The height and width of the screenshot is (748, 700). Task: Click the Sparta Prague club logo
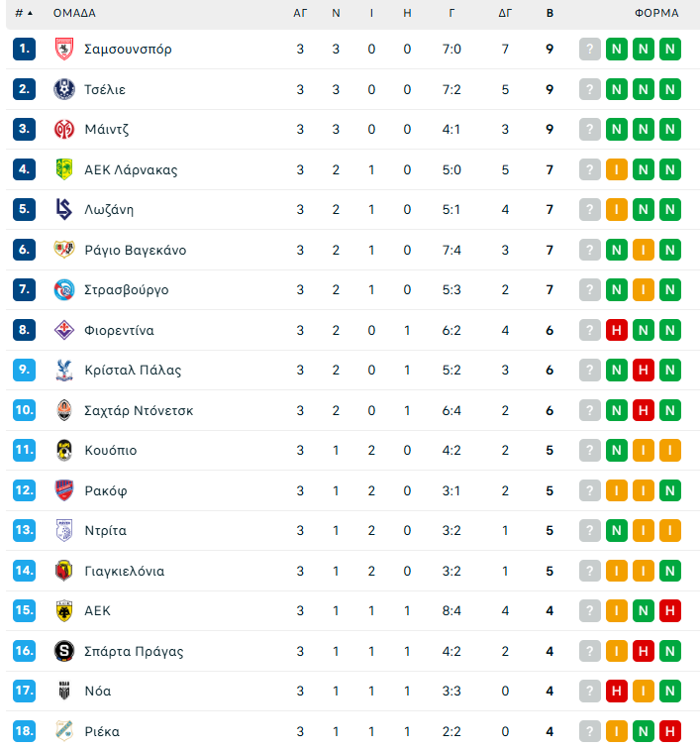(64, 651)
